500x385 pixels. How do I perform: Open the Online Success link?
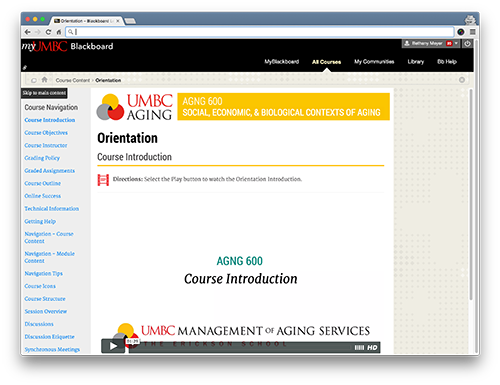tap(43, 196)
